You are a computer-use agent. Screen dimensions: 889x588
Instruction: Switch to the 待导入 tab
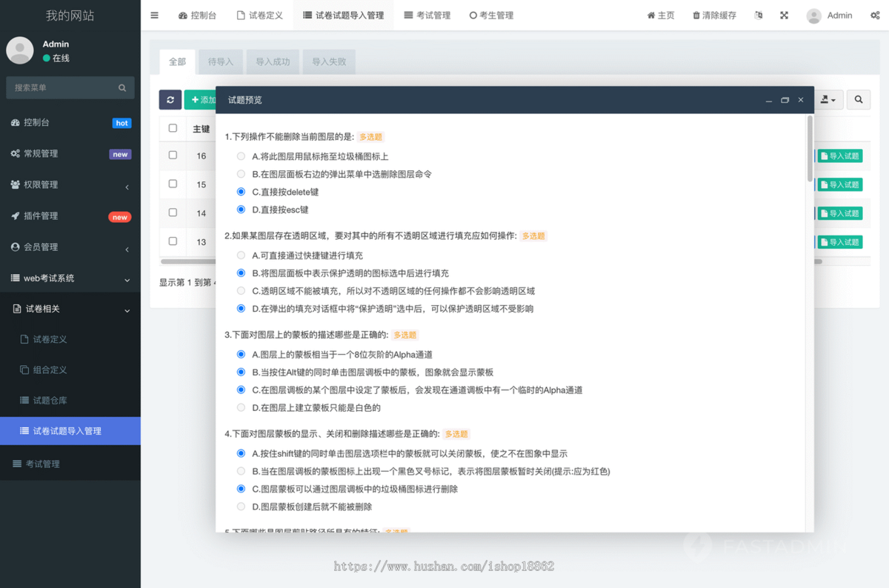point(220,62)
